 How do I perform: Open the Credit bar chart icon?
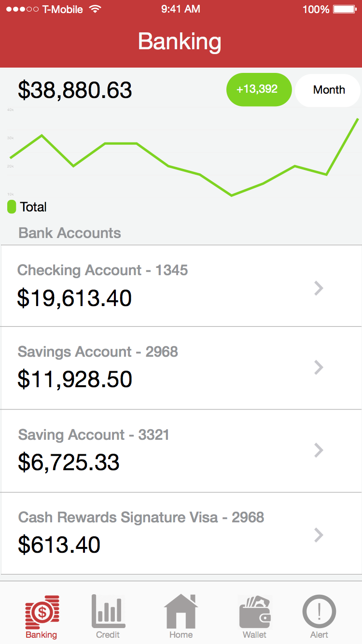point(108,611)
